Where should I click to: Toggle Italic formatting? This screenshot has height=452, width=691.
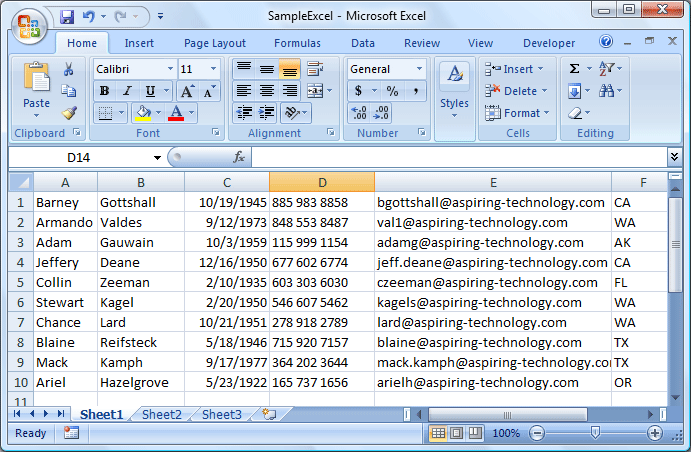pos(127,91)
